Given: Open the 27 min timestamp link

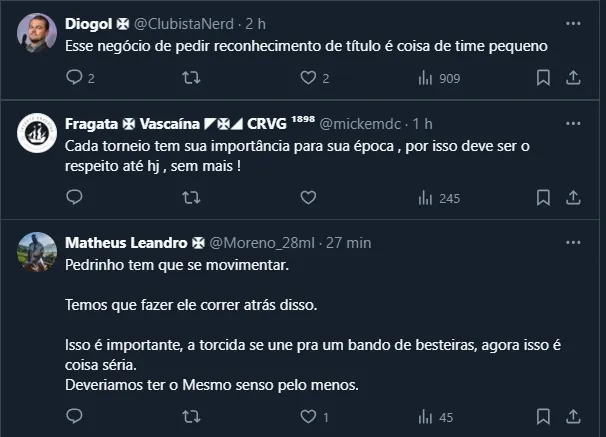Looking at the screenshot, I should (351, 243).
